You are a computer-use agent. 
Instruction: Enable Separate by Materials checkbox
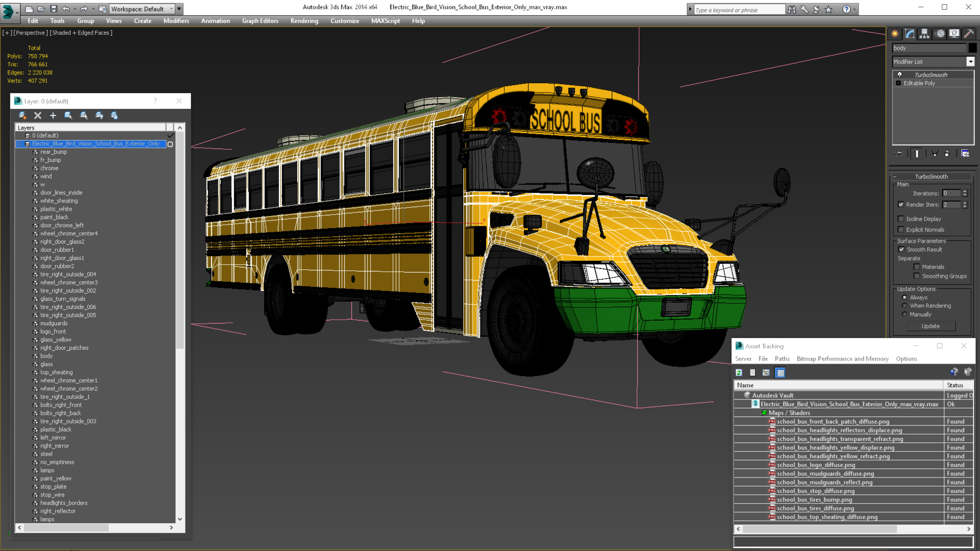point(916,267)
